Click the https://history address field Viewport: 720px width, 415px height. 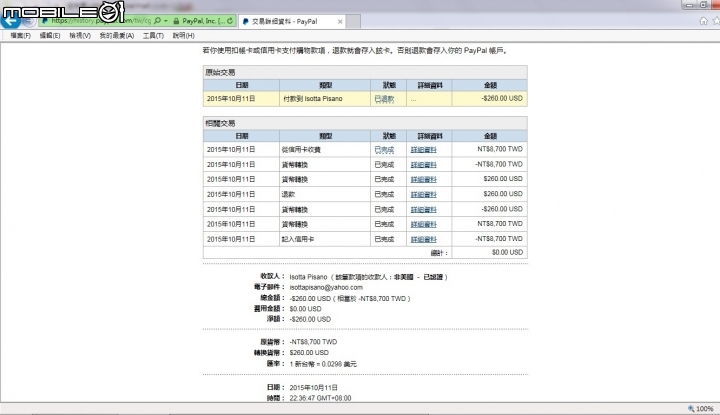99,21
